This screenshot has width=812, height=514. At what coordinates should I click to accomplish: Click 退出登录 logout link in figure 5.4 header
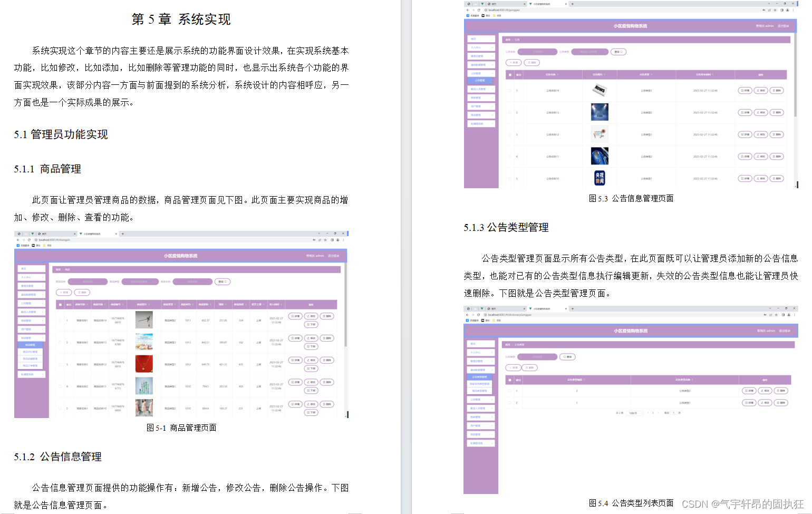click(785, 331)
